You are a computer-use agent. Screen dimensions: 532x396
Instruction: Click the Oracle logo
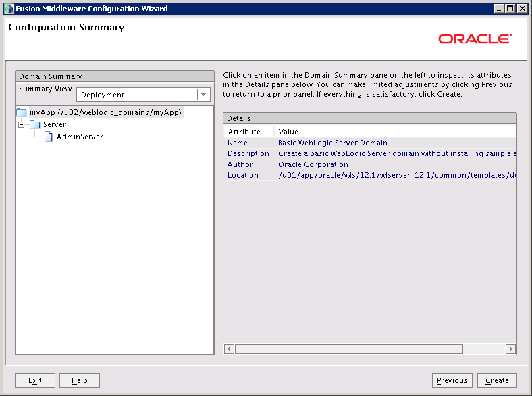click(475, 39)
